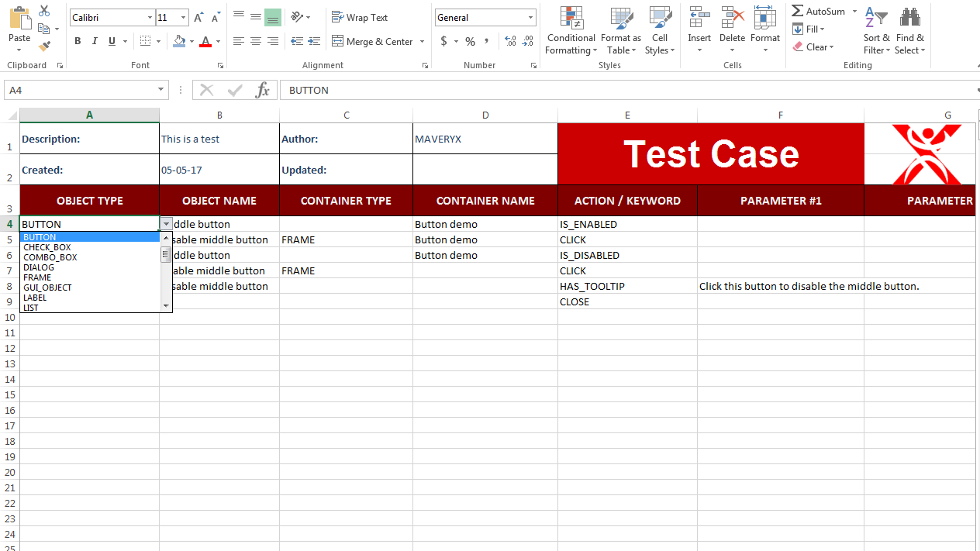This screenshot has width=980, height=551.
Task: Click the Sort & Filter icon
Action: [875, 31]
